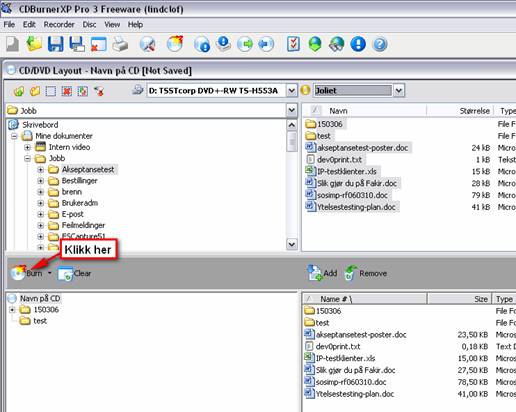
Task: Click the new folder icon in layout toolbar
Action: coord(35,91)
